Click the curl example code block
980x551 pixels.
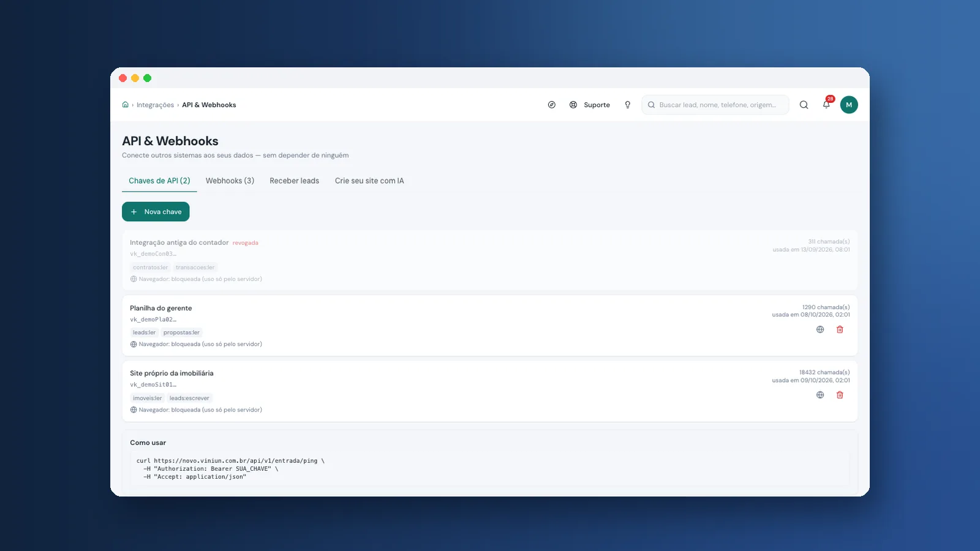point(490,469)
